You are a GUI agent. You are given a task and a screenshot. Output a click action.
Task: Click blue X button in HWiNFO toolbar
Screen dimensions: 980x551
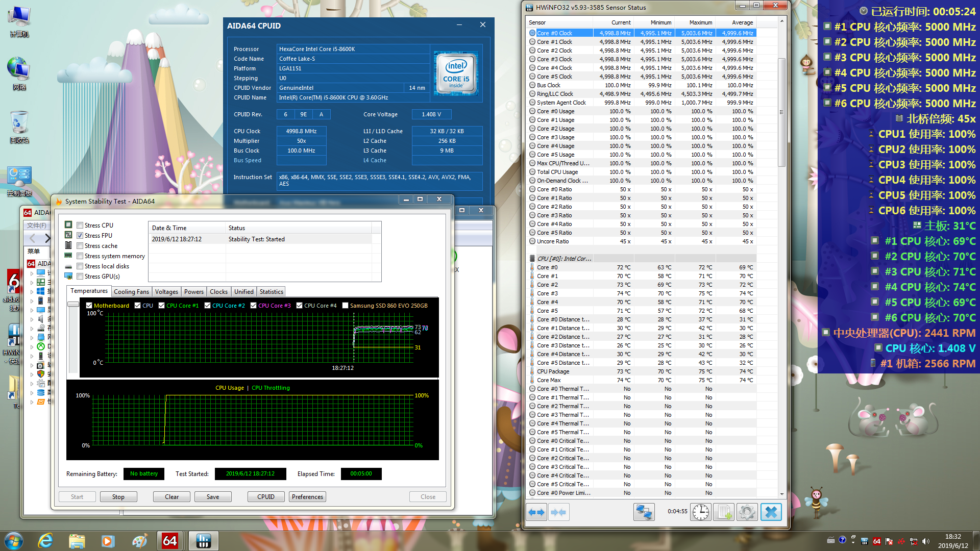pos(771,512)
